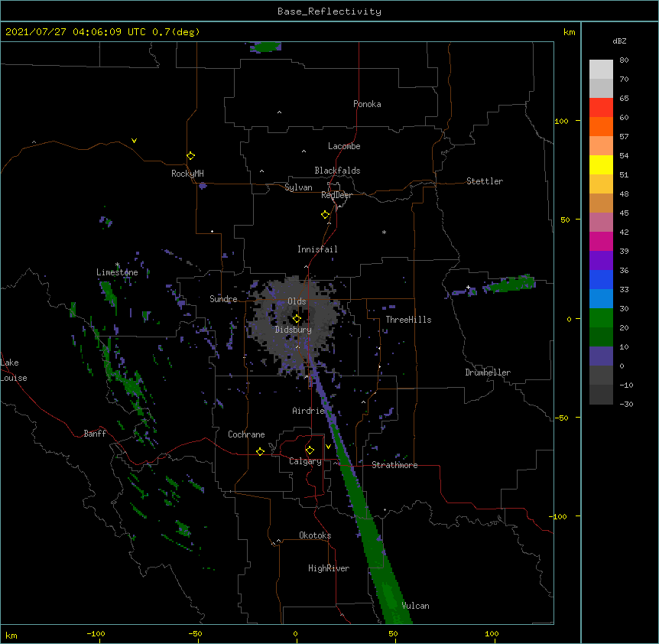Select the slate-blue 10-0 dBZ legend band

click(601, 356)
